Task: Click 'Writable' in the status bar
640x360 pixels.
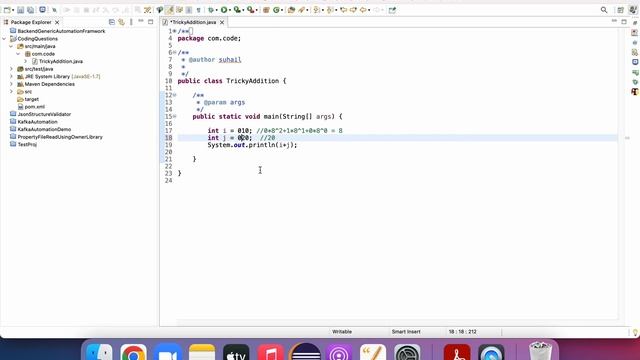Action: pos(342,332)
